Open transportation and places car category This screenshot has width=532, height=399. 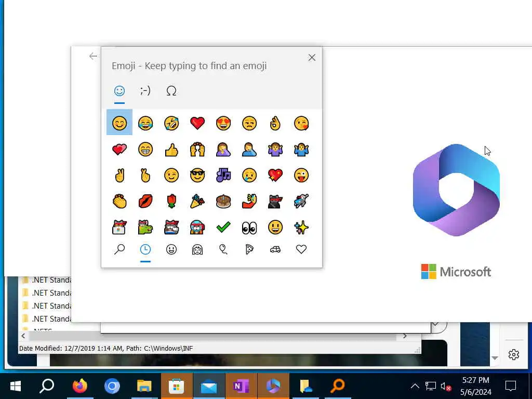[x=275, y=250]
